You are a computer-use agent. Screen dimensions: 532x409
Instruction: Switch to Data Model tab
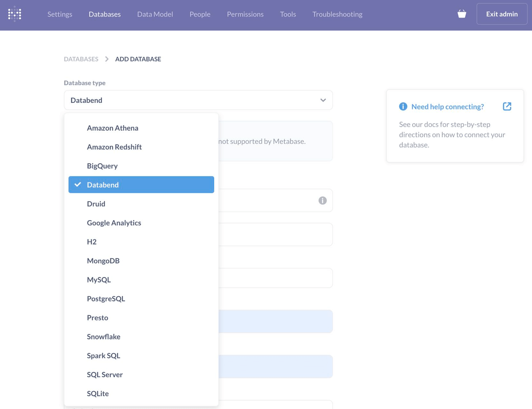[x=155, y=14]
